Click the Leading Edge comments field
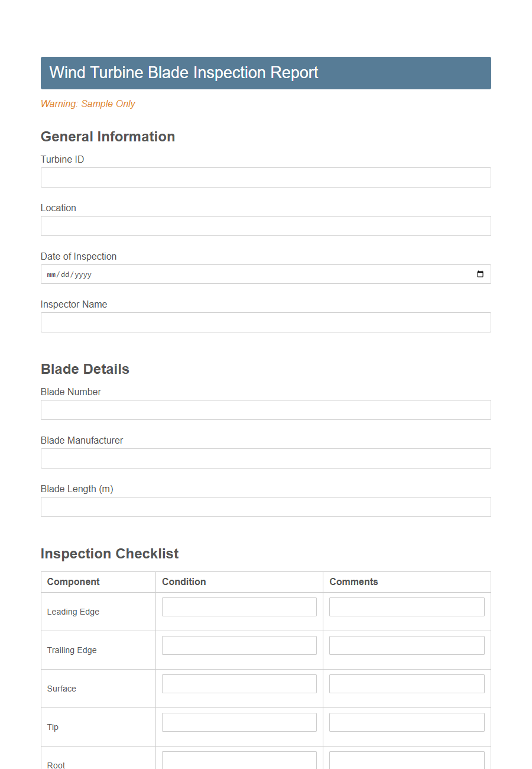The width and height of the screenshot is (532, 769). click(x=406, y=606)
